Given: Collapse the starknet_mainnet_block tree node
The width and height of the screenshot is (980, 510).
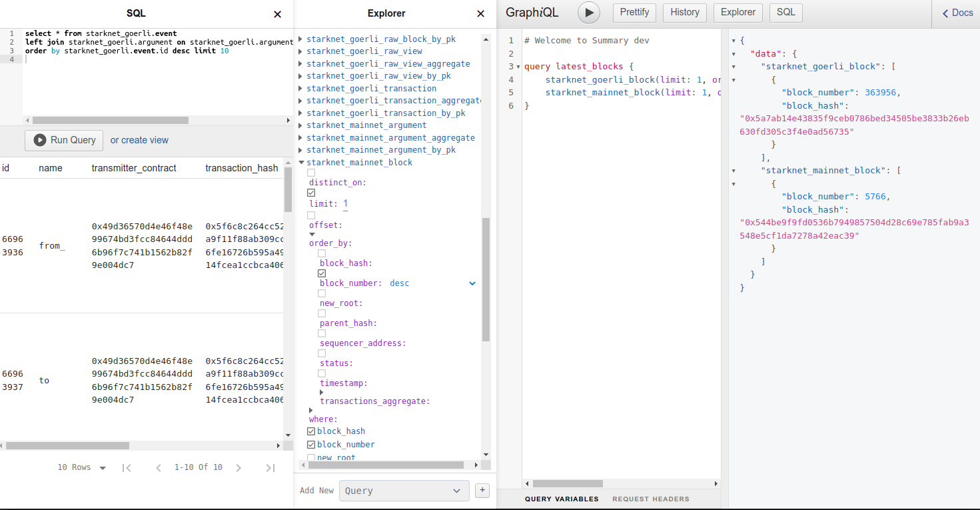Looking at the screenshot, I should [x=301, y=163].
